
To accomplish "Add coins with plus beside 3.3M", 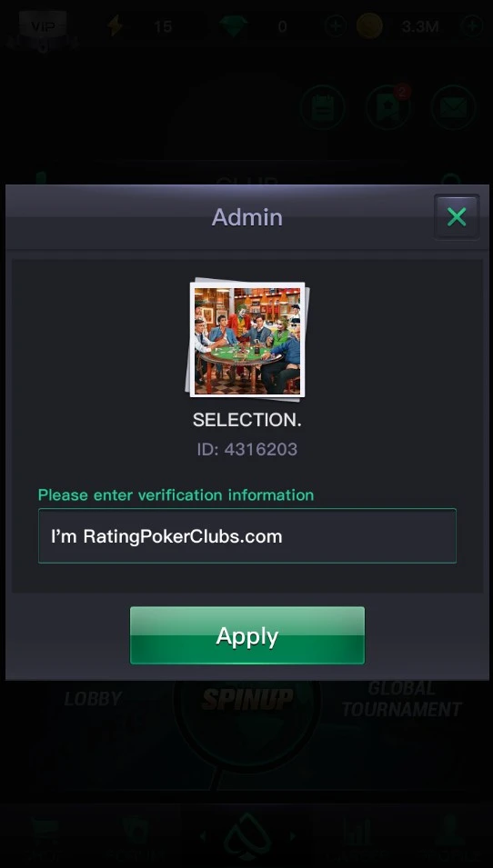I will [x=472, y=26].
